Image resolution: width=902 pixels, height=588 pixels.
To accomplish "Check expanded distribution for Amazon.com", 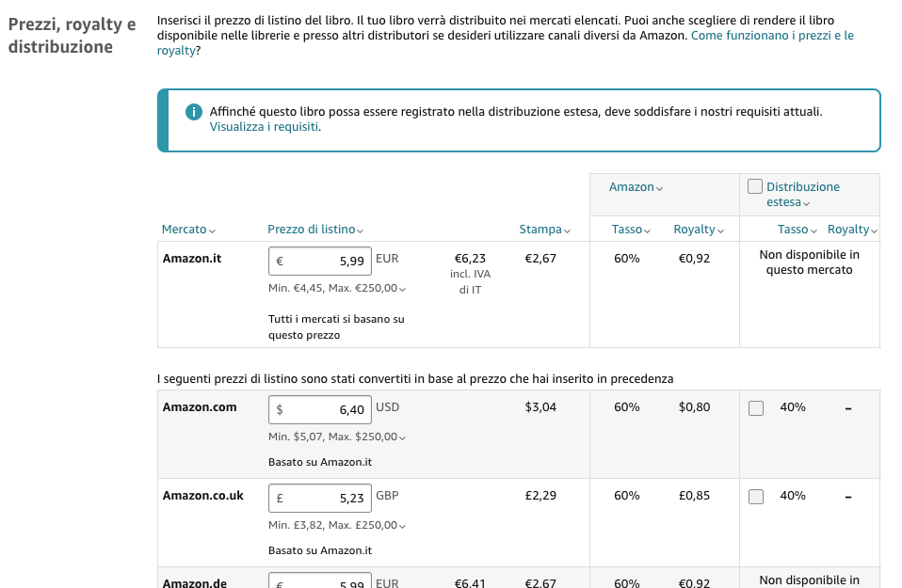I will pos(756,408).
